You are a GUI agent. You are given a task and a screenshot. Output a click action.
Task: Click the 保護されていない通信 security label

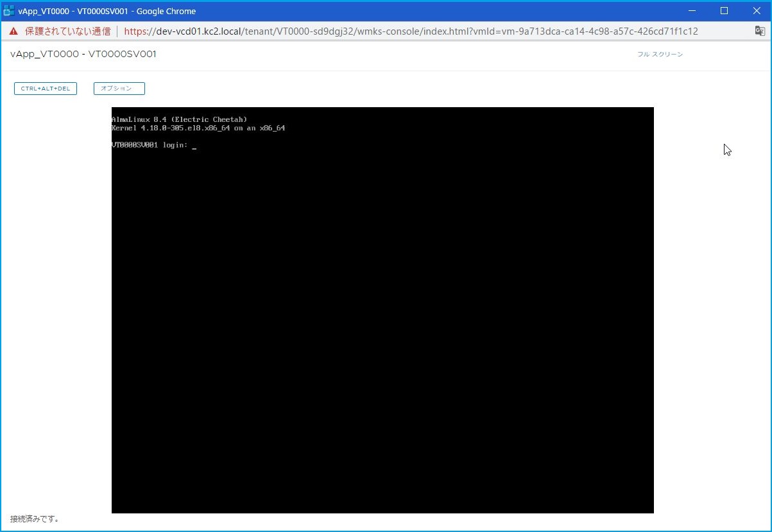[x=68, y=31]
